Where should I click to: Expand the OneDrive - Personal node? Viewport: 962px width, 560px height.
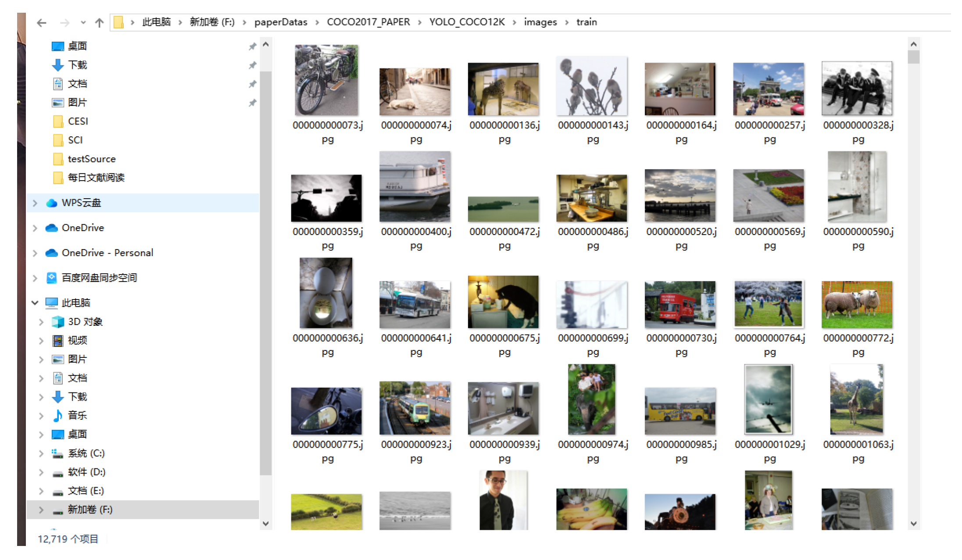35,253
